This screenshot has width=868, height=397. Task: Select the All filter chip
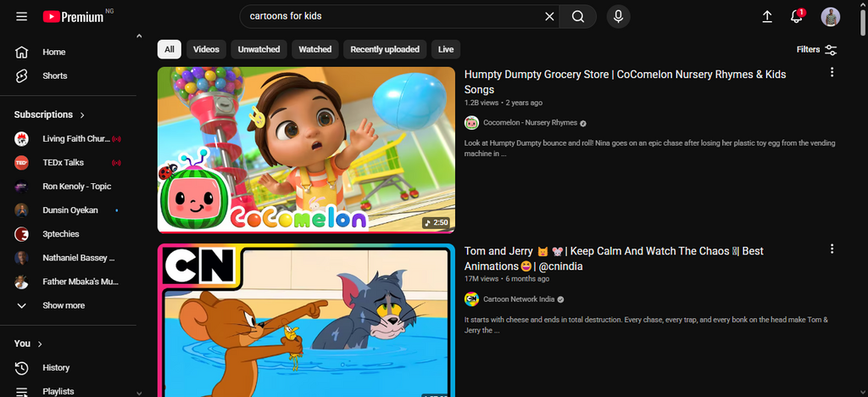pos(170,49)
